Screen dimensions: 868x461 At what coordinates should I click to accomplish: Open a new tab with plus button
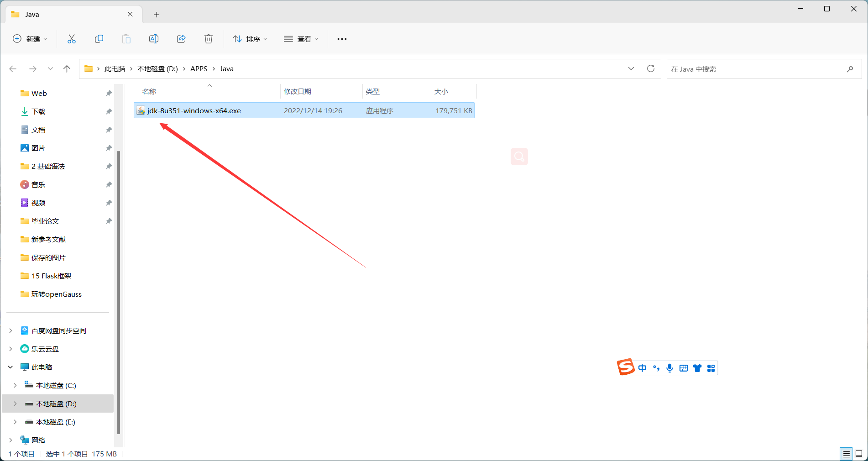pos(157,15)
